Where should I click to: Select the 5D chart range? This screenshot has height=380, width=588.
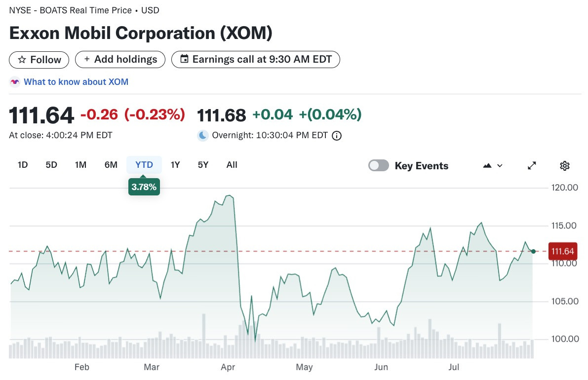pyautogui.click(x=51, y=165)
